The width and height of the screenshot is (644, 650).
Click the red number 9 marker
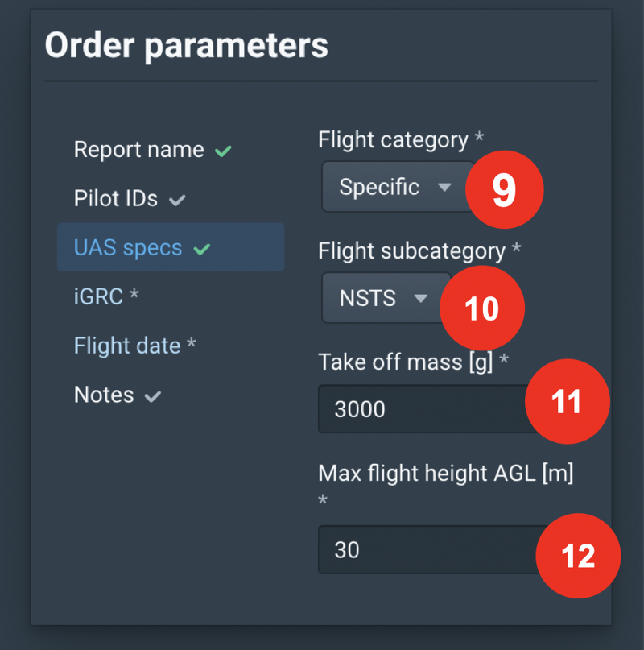(x=504, y=191)
